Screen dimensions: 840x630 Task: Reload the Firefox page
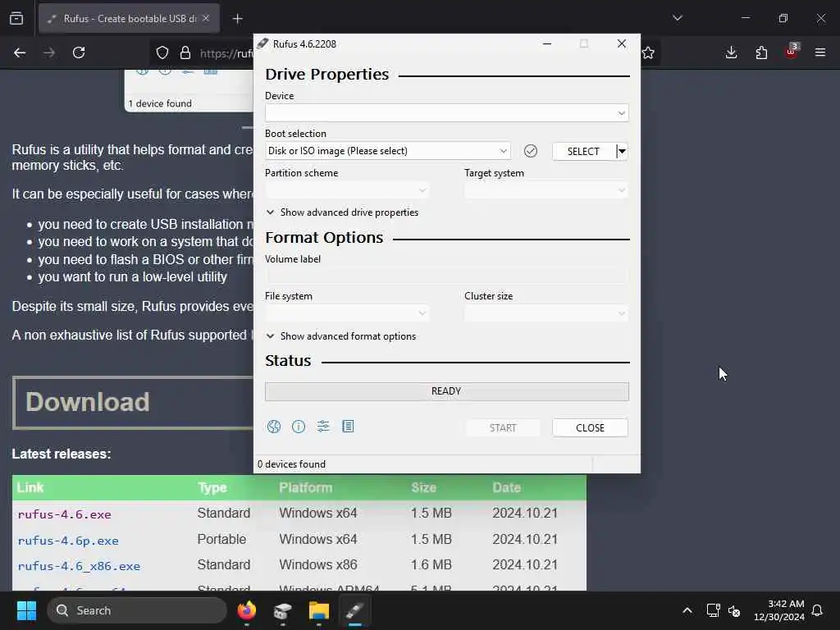click(x=79, y=52)
